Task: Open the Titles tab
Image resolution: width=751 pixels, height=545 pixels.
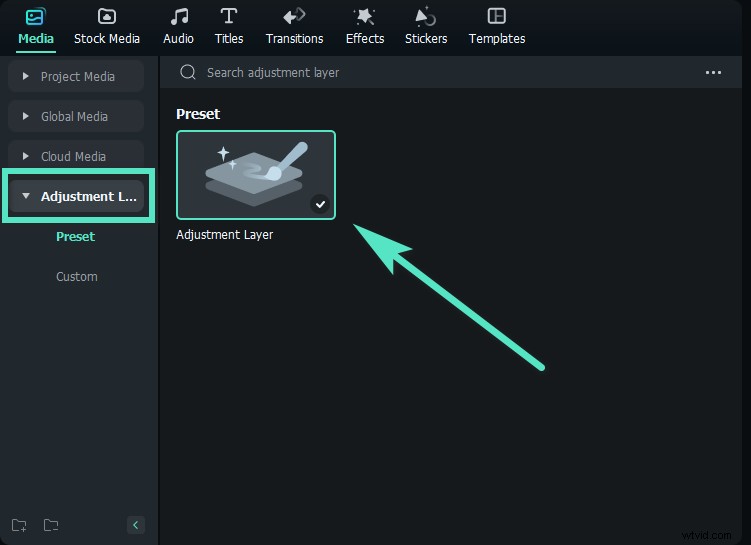Action: [x=229, y=26]
